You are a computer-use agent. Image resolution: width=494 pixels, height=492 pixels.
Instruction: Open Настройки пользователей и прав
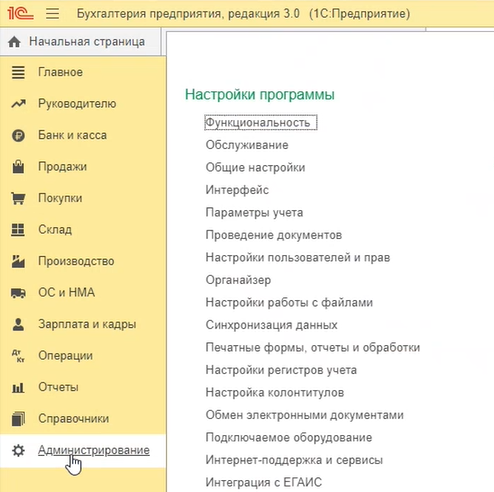(x=298, y=258)
